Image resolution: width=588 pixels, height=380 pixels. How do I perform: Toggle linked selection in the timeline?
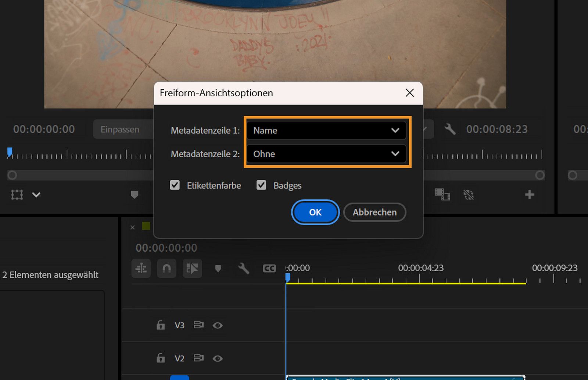(x=192, y=269)
